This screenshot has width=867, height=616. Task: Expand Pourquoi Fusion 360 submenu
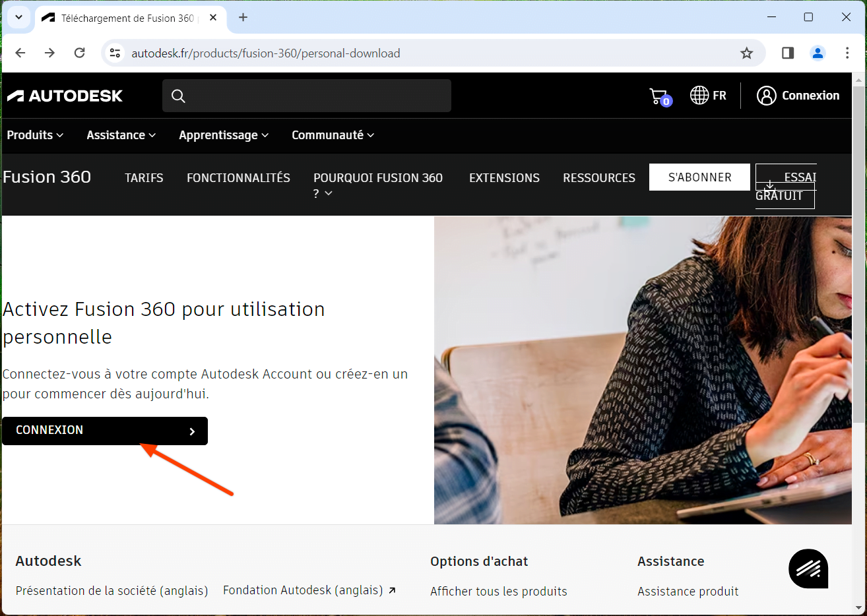(378, 185)
